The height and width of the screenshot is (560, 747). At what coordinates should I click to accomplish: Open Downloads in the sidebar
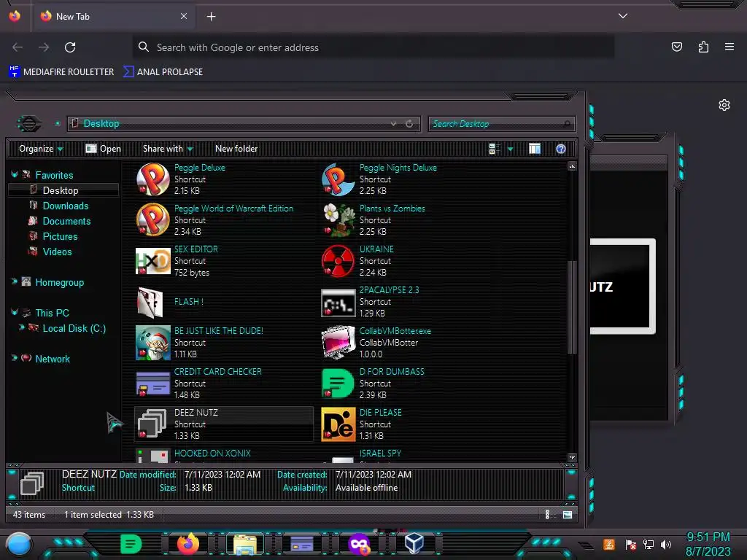[x=65, y=206]
